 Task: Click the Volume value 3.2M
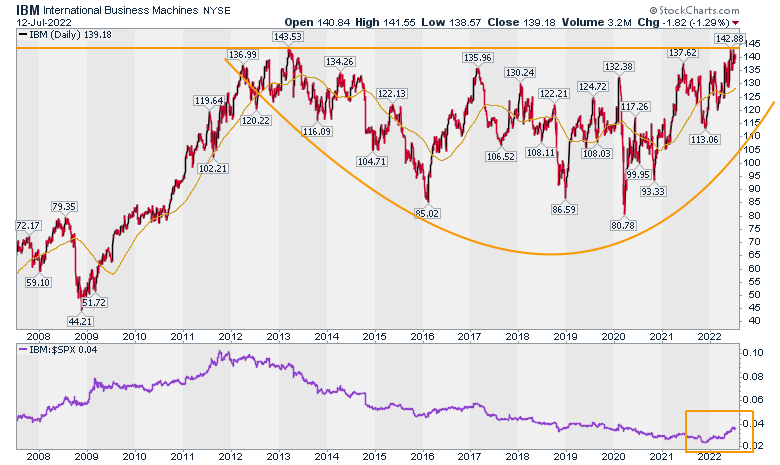620,22
